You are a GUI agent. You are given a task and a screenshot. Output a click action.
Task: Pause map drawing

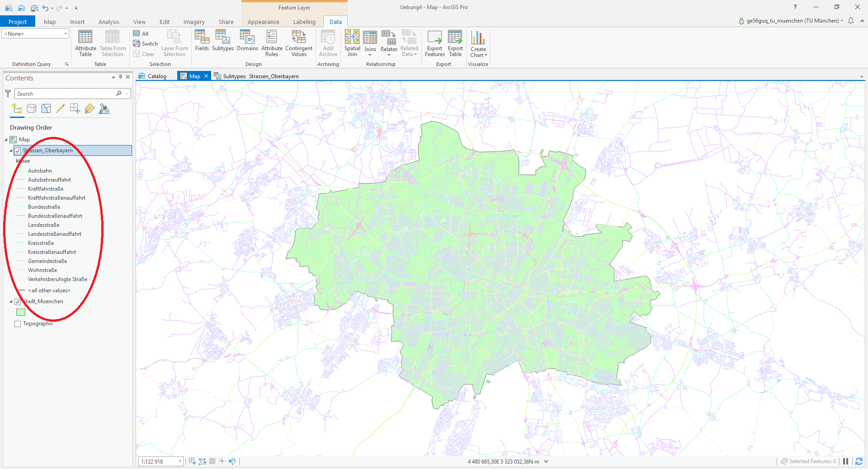click(845, 461)
